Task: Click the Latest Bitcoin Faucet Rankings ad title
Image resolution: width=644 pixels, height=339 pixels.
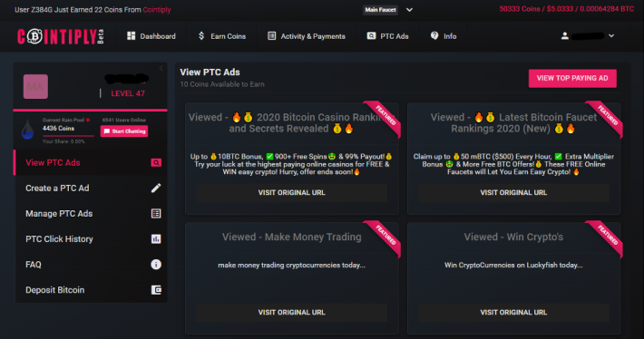Action: pyautogui.click(x=513, y=122)
